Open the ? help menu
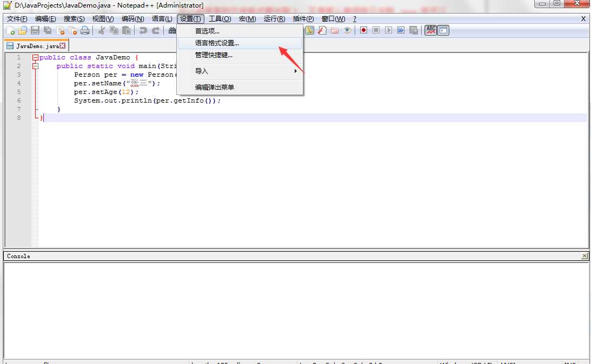Image resolution: width=591 pixels, height=364 pixels. pos(354,19)
